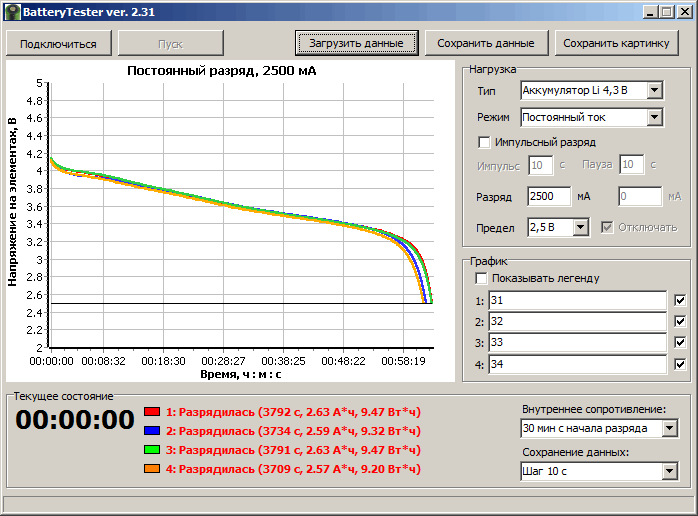
Task: Uncheck the visibility checkbox for series 3
Action: [680, 342]
